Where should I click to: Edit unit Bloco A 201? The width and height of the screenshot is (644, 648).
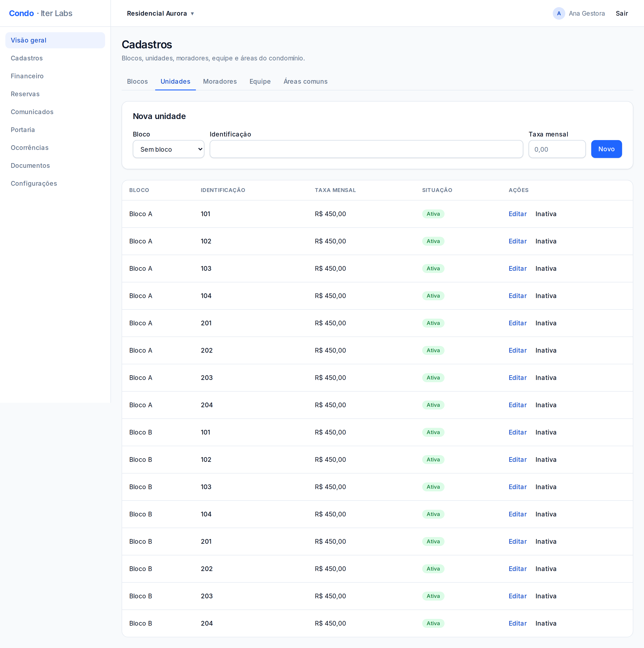coord(517,323)
